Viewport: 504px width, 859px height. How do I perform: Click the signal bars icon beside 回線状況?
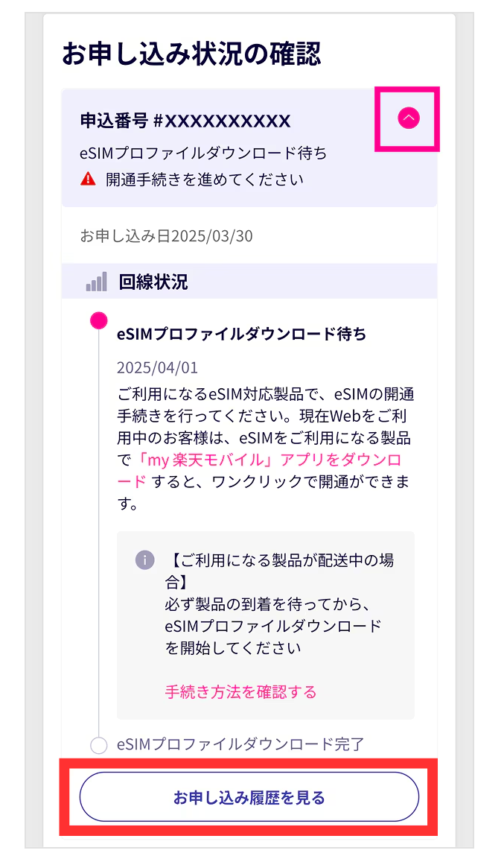96,282
